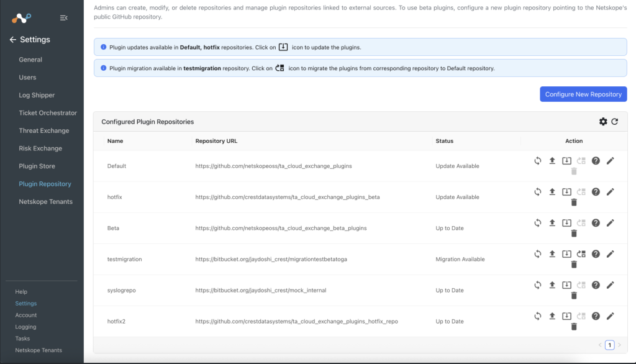Open Netskope Tenants footer link
The image size is (636, 364).
(x=39, y=350)
